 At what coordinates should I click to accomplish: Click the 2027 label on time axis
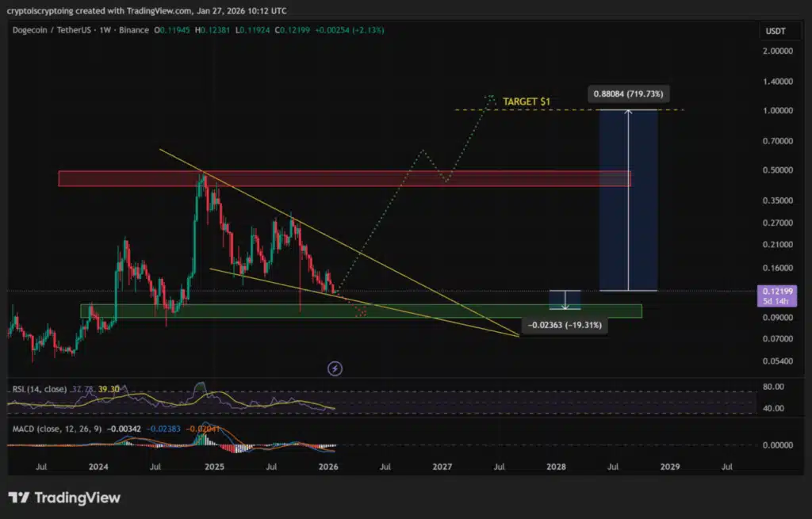click(x=442, y=467)
